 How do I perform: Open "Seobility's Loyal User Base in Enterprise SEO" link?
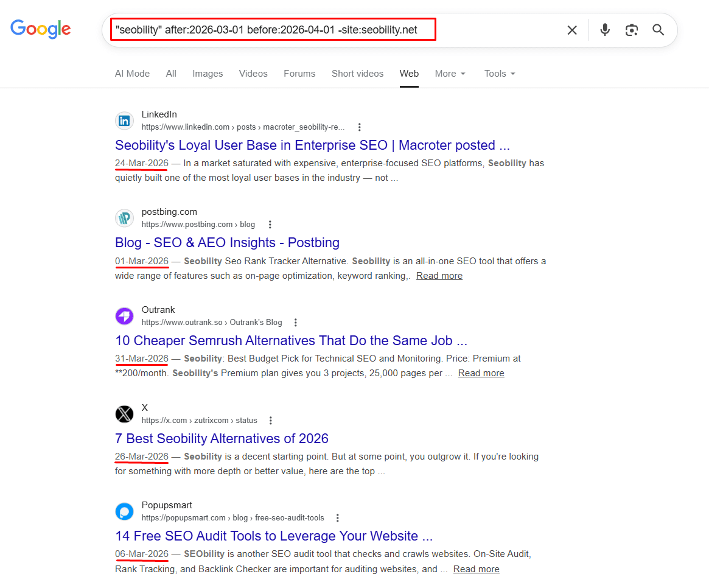[312, 145]
